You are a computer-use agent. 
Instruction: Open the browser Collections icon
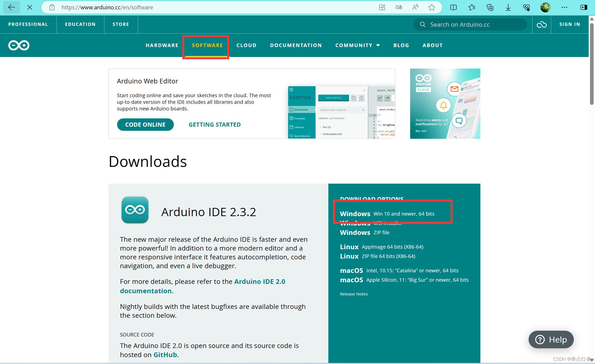pos(490,7)
